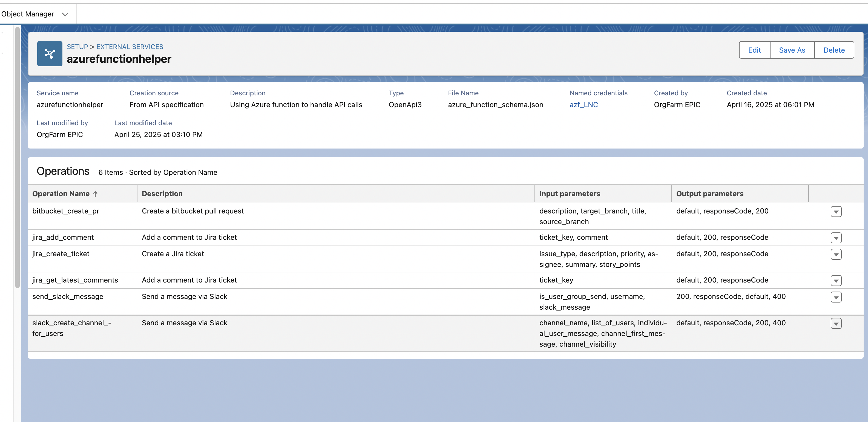The height and width of the screenshot is (422, 868).
Task: Open the jira_get_latest_comments row actions dropdown
Action: pos(836,281)
